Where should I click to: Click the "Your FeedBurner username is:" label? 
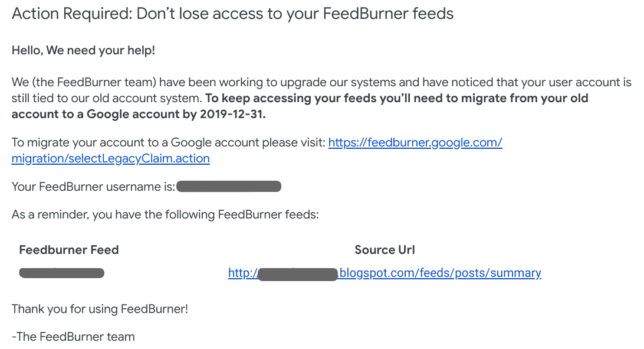pyautogui.click(x=93, y=187)
